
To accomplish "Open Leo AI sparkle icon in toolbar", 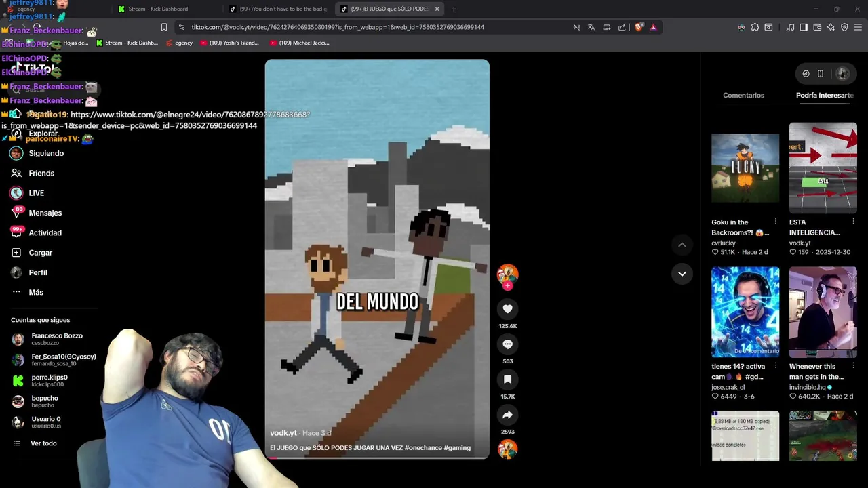I will coord(831,27).
